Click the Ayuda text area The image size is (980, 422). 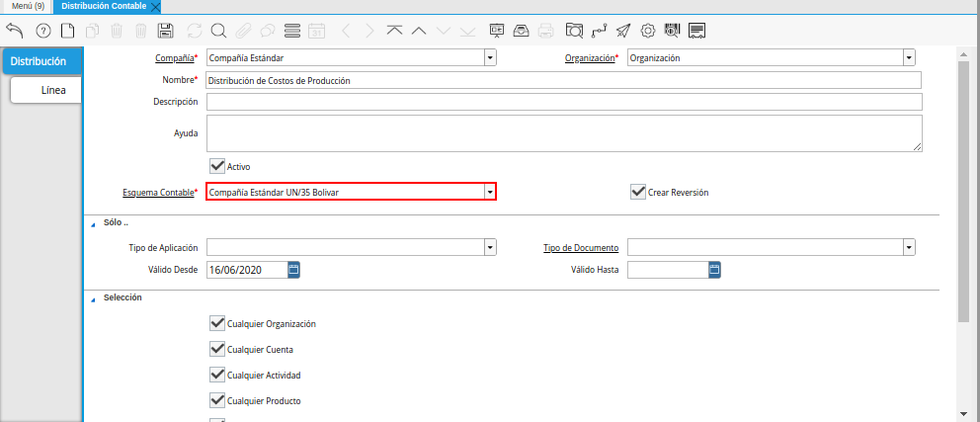point(564,133)
